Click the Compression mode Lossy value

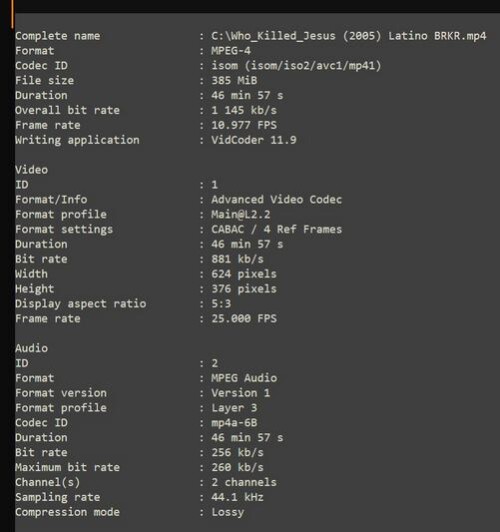[x=227, y=512]
